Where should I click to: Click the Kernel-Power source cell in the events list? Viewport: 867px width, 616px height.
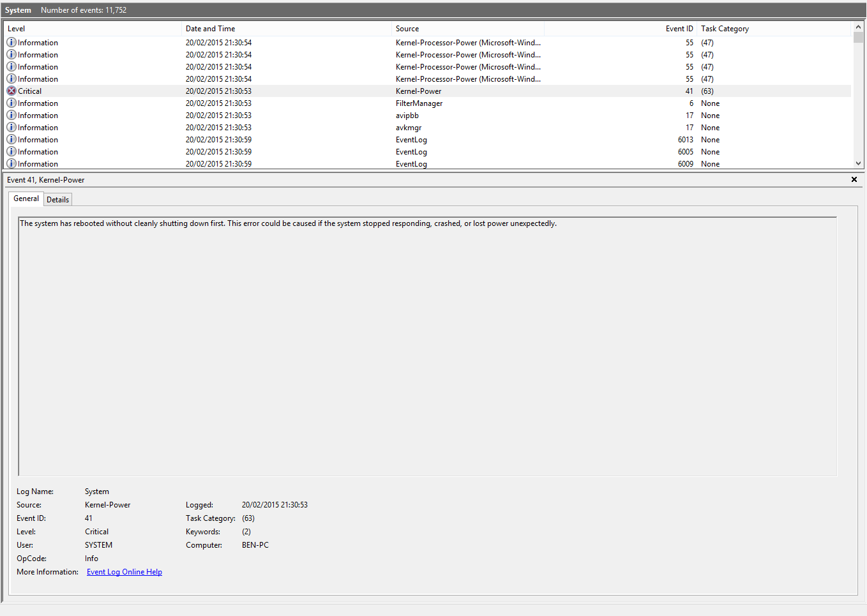418,91
